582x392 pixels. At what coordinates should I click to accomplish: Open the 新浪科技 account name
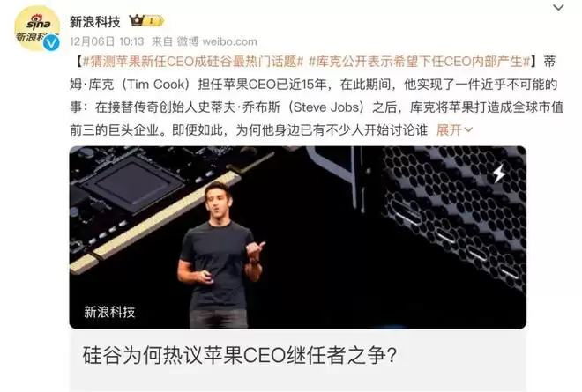95,21
